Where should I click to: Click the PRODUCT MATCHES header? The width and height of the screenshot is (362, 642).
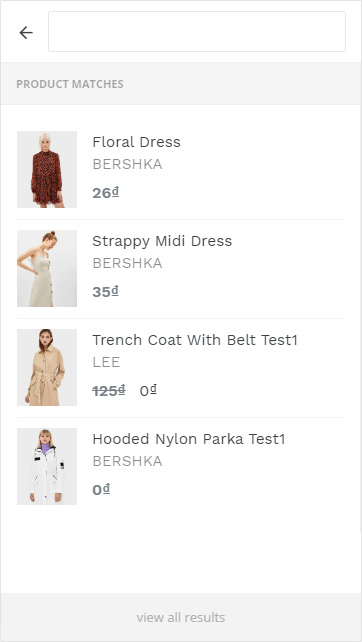(70, 84)
